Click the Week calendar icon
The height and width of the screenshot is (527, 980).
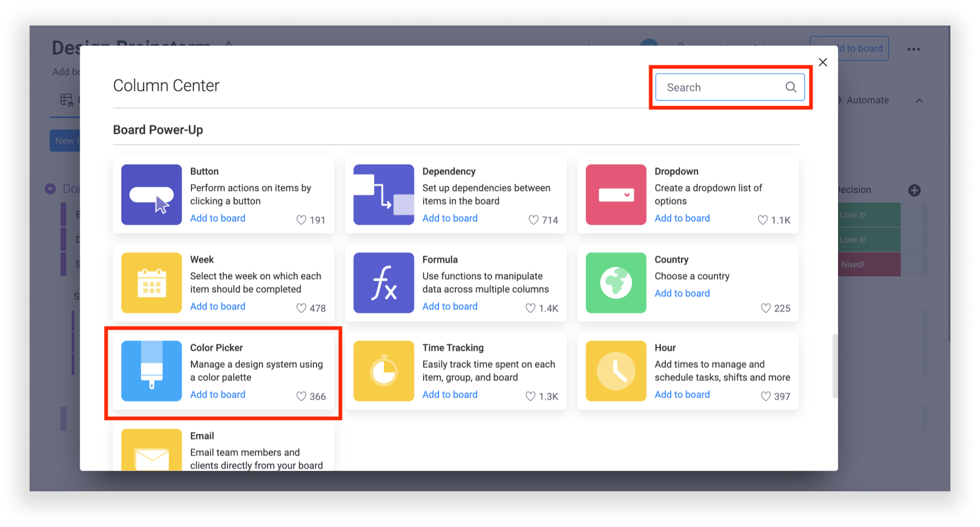[x=151, y=283]
